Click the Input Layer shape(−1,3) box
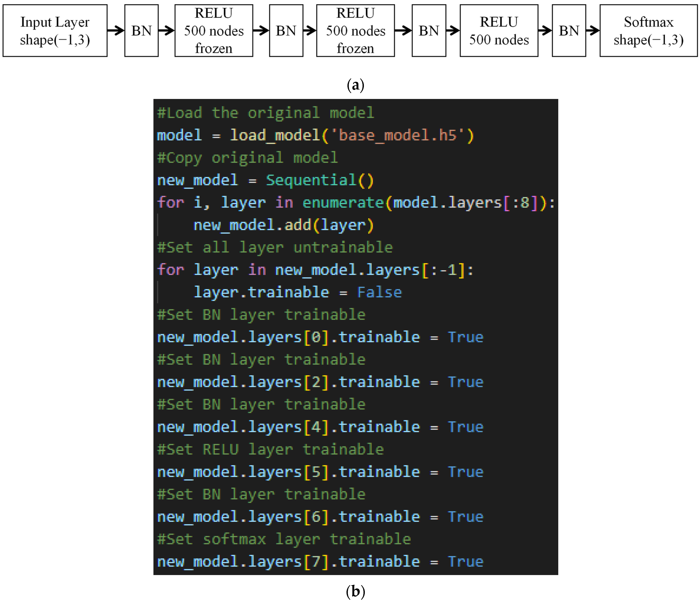 coord(55,31)
